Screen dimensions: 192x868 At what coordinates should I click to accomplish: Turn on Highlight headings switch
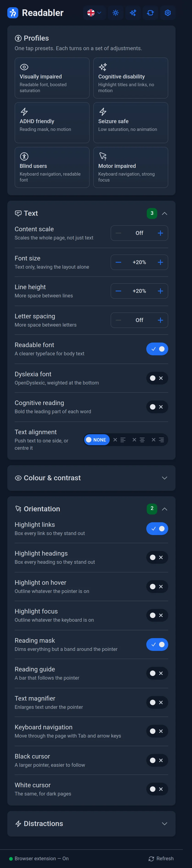click(157, 557)
